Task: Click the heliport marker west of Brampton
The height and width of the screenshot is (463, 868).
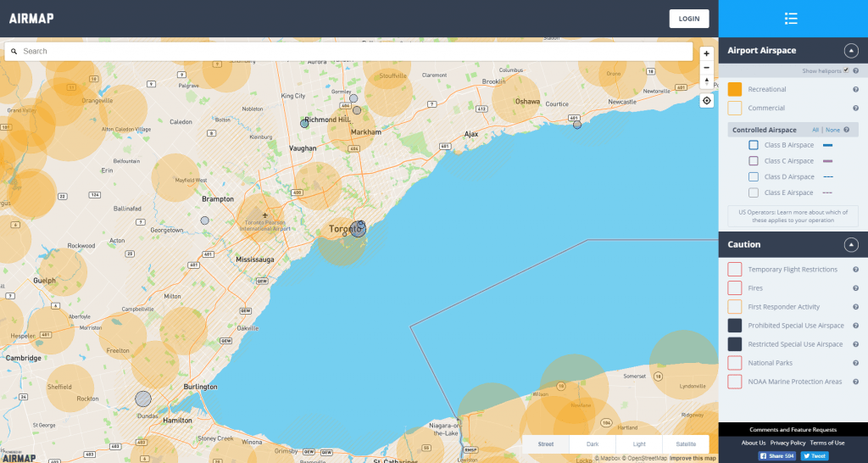Action: tap(205, 220)
